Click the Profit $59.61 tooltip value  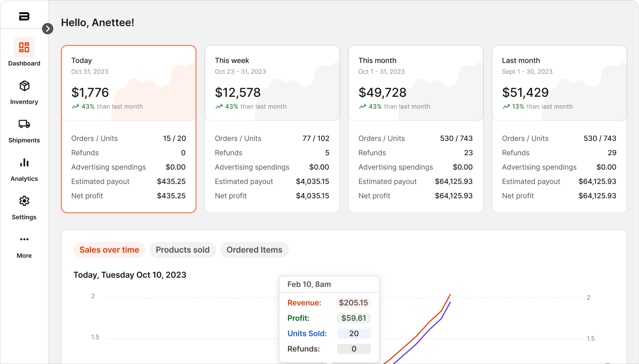[x=354, y=318]
